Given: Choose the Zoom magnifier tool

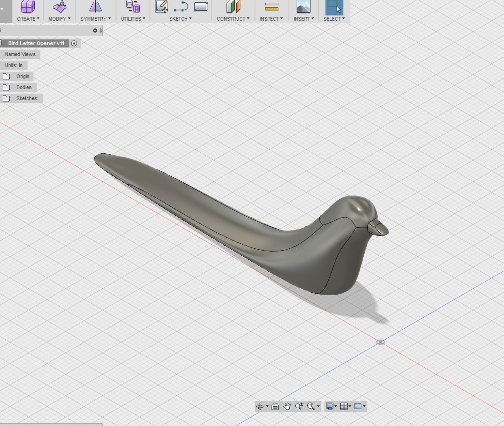Looking at the screenshot, I should [x=299, y=406].
